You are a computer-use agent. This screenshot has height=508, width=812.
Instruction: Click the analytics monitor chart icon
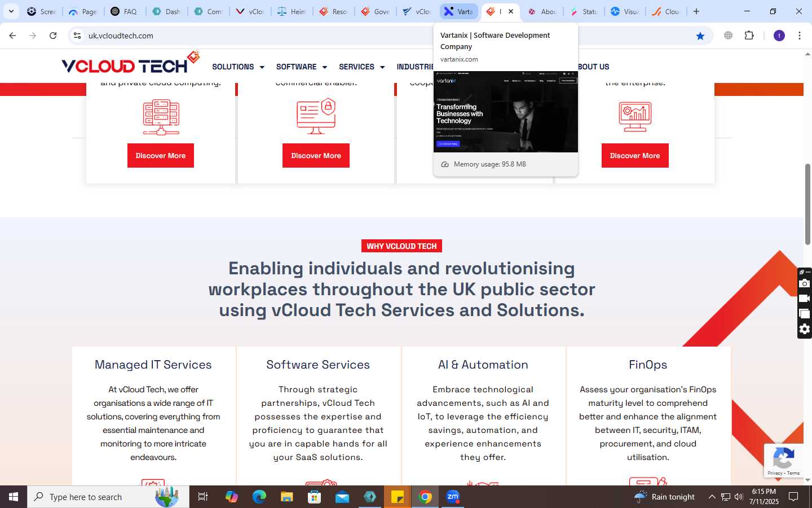click(x=635, y=117)
